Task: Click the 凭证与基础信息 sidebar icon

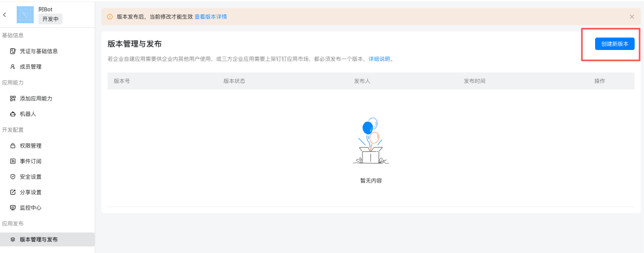Action: (x=13, y=51)
